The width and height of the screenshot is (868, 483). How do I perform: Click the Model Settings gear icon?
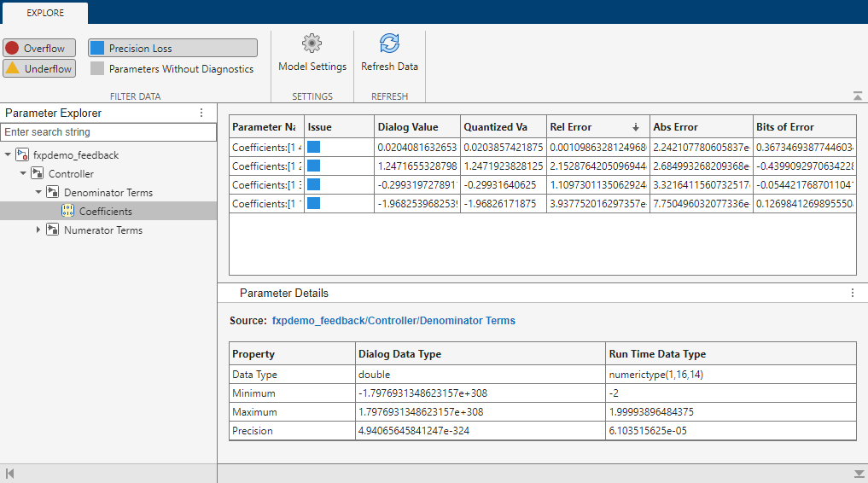[x=312, y=44]
